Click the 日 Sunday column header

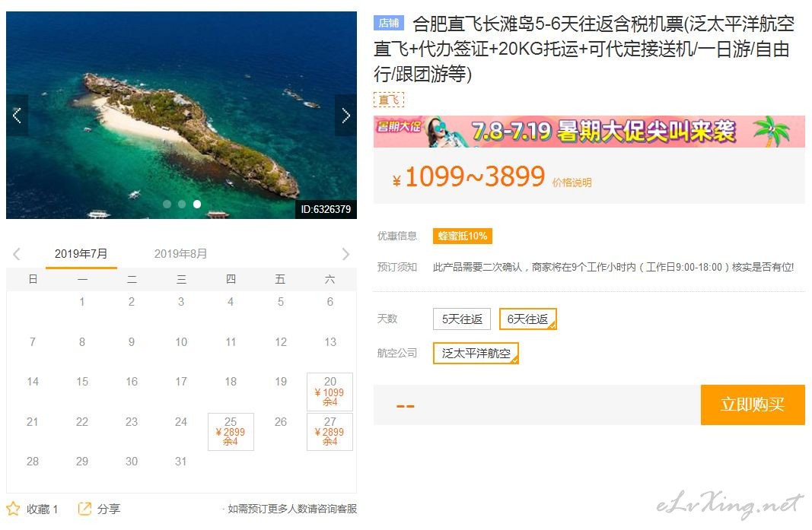point(33,280)
